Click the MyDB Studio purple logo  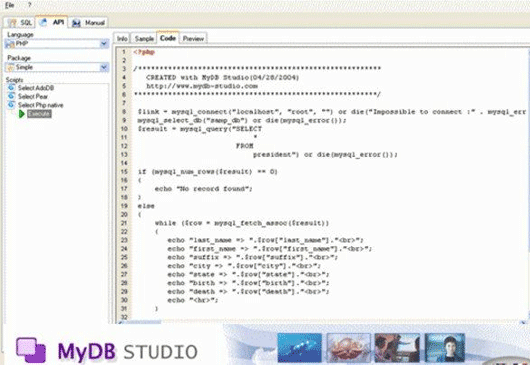point(31,350)
